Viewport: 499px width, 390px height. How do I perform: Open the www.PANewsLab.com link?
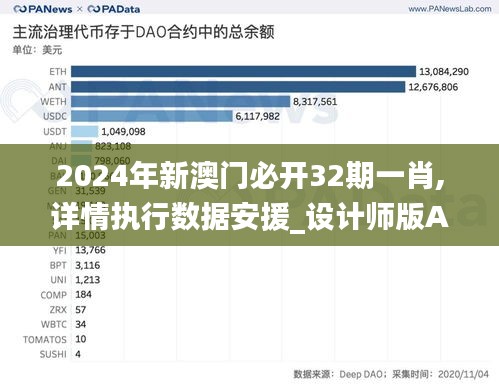pyautogui.click(x=450, y=9)
